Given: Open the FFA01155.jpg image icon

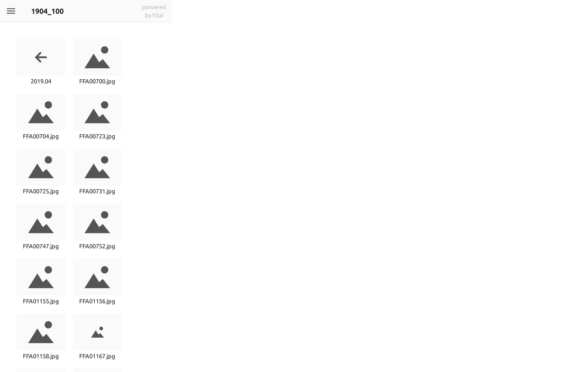Looking at the screenshot, I should [41, 277].
